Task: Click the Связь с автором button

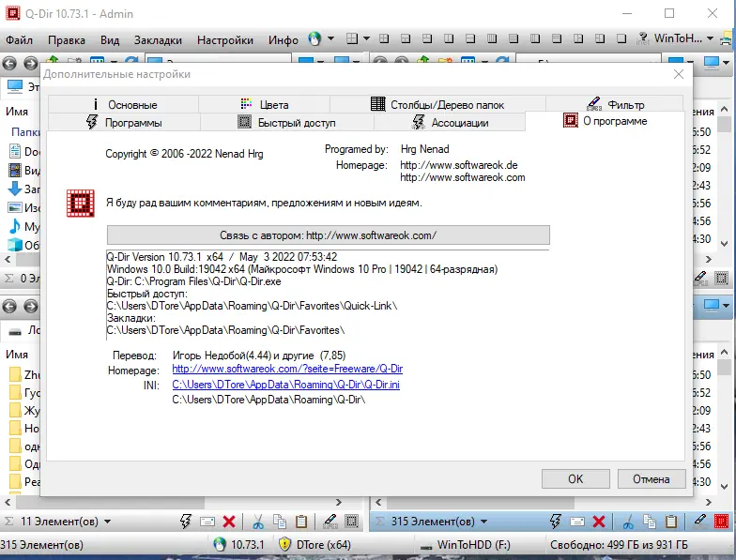Action: pyautogui.click(x=329, y=235)
